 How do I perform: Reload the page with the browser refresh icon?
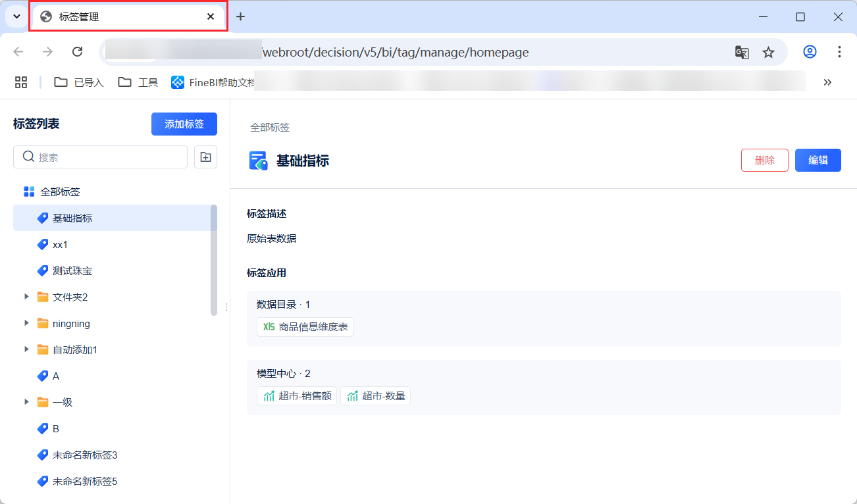point(77,52)
